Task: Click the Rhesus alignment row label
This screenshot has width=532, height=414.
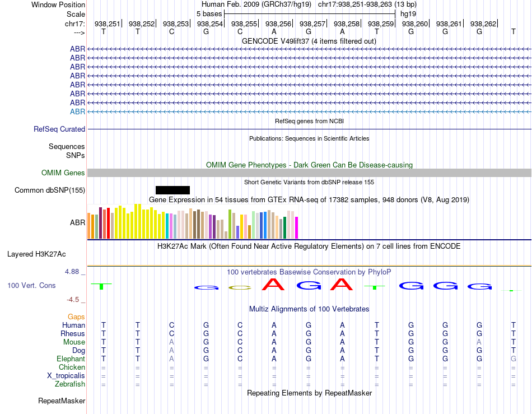Action: click(x=73, y=333)
